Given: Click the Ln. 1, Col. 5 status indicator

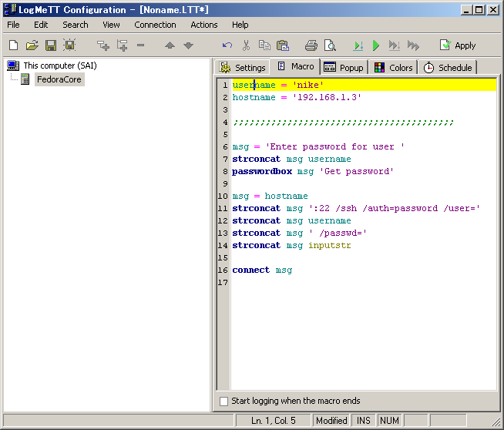Looking at the screenshot, I should pyautogui.click(x=274, y=421).
